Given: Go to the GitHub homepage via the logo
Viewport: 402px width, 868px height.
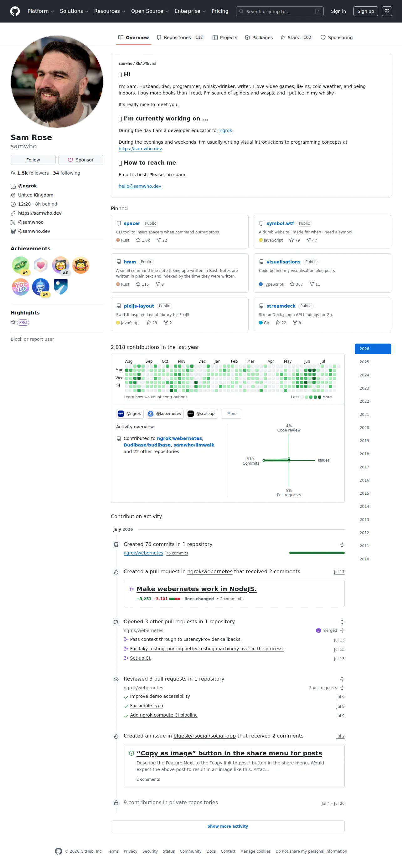Looking at the screenshot, I should click(15, 11).
